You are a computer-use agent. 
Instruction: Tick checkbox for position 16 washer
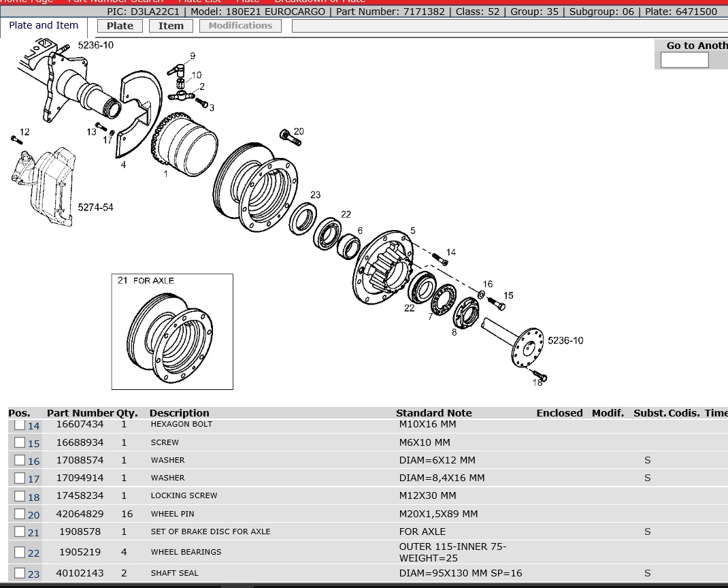tap(20, 460)
